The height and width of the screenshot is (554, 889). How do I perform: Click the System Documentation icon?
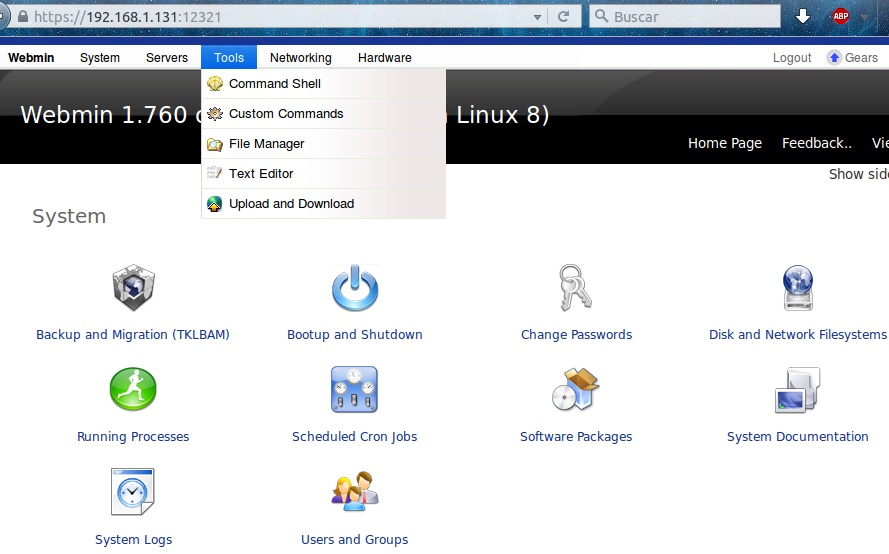coord(798,390)
